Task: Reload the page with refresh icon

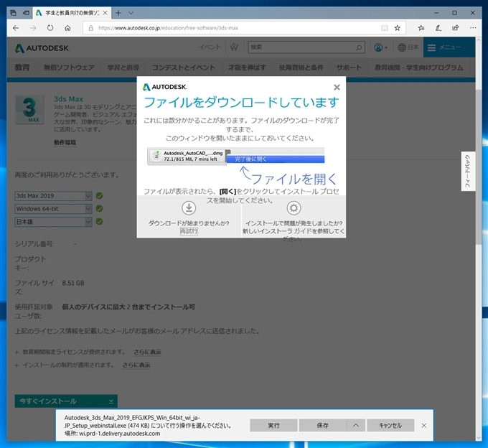Action: pos(50,28)
